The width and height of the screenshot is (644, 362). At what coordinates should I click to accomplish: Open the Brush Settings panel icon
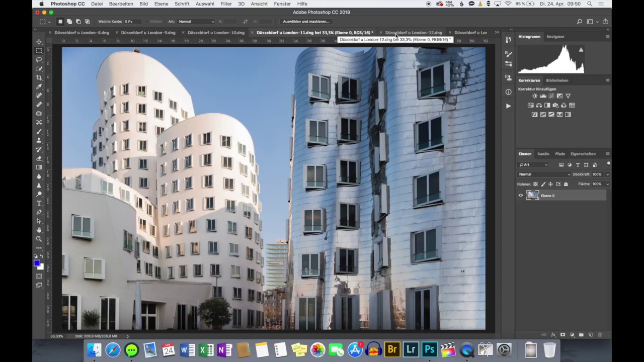click(508, 54)
